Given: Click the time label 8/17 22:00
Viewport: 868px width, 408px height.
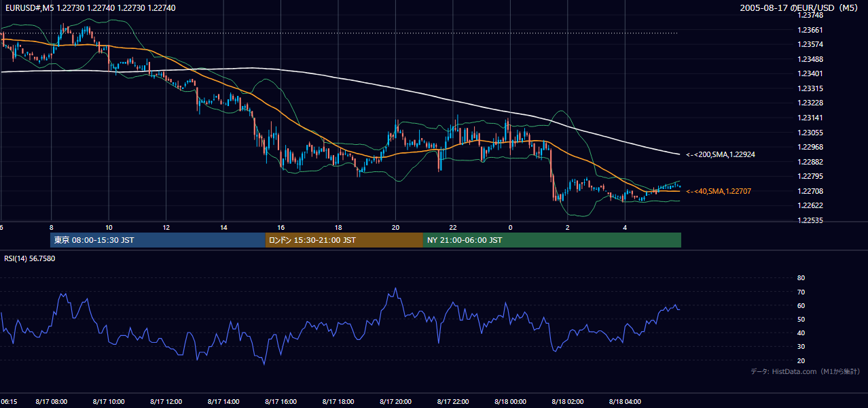Looking at the screenshot, I should point(453,402).
